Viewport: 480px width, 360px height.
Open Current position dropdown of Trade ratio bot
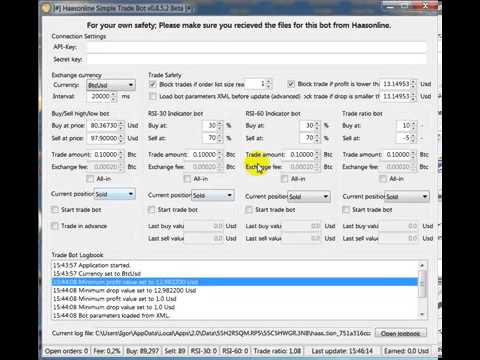click(407, 197)
